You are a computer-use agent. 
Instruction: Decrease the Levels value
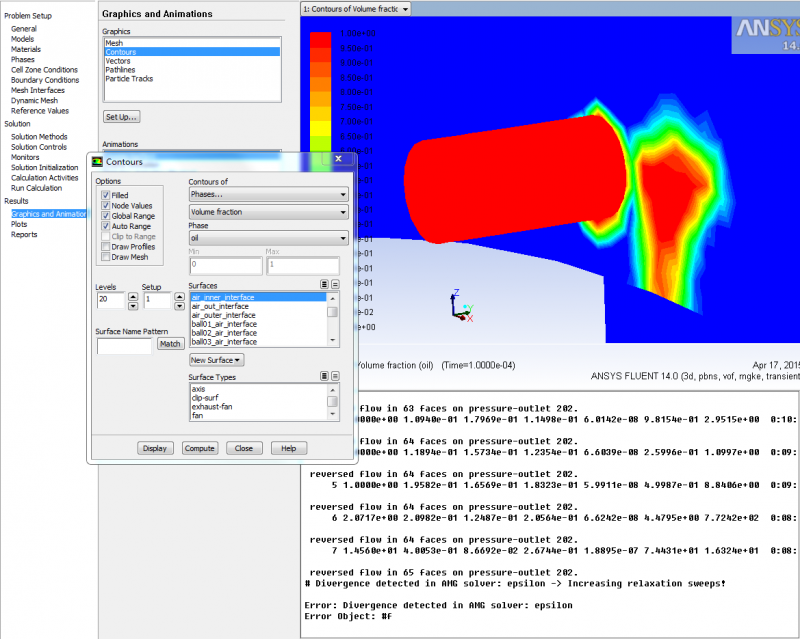tap(133, 306)
